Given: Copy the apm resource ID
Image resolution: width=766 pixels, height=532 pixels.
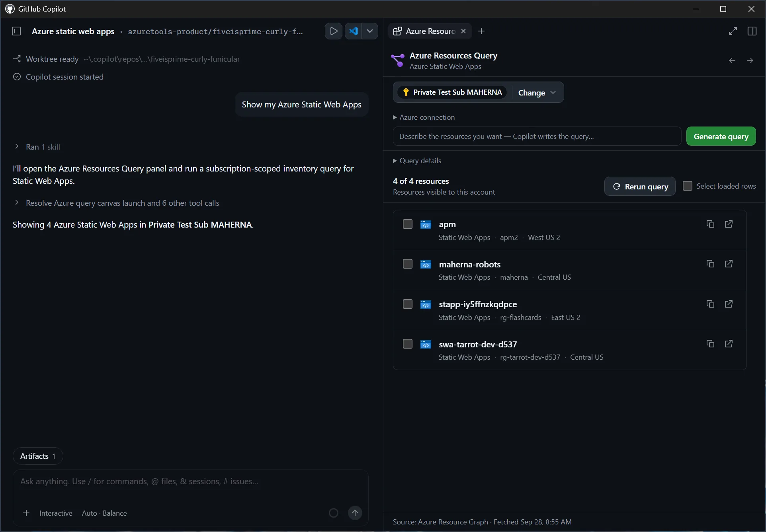Looking at the screenshot, I should pyautogui.click(x=710, y=224).
